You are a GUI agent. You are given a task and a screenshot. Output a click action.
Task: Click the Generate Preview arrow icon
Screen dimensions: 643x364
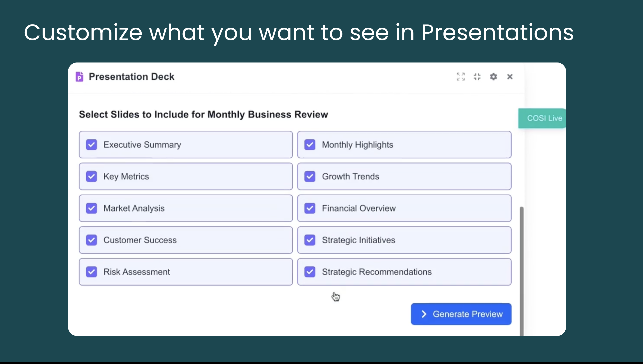click(x=424, y=314)
